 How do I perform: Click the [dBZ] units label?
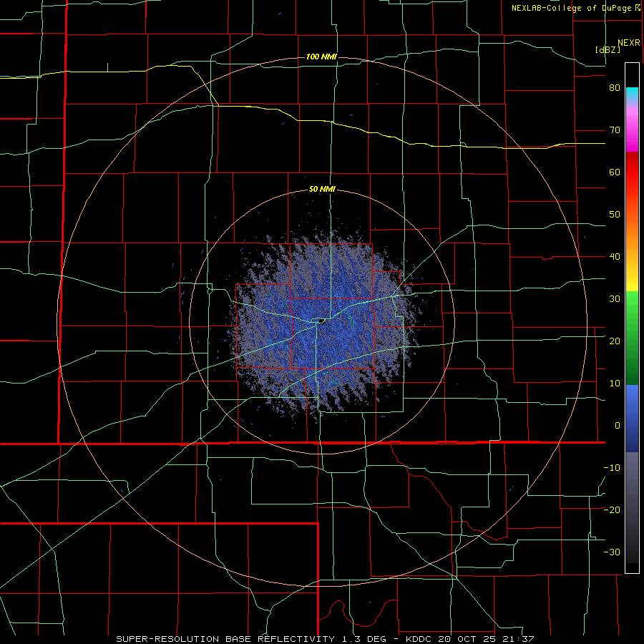(608, 49)
